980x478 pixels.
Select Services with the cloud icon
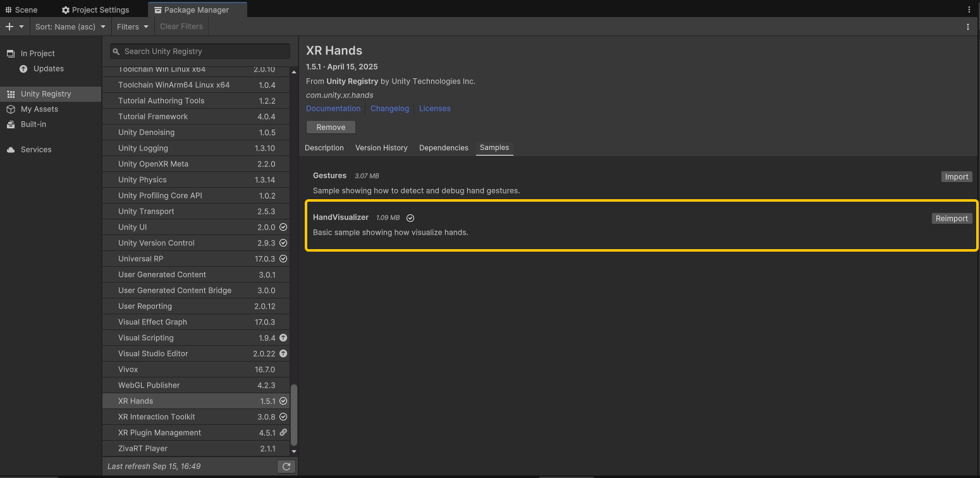click(36, 150)
